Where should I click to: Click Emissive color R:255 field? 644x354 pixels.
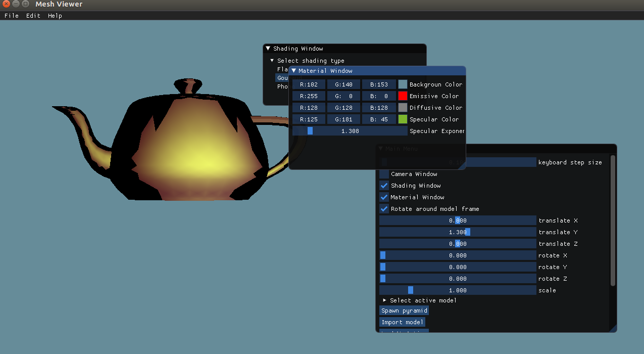309,96
